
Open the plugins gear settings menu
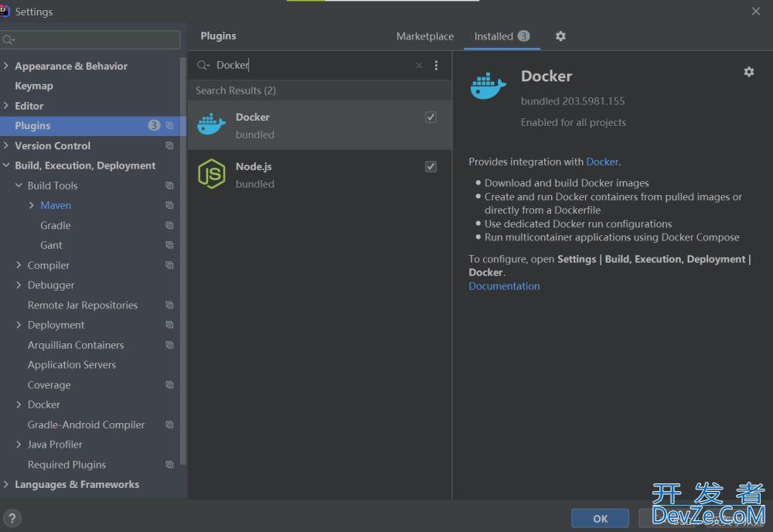coord(560,36)
